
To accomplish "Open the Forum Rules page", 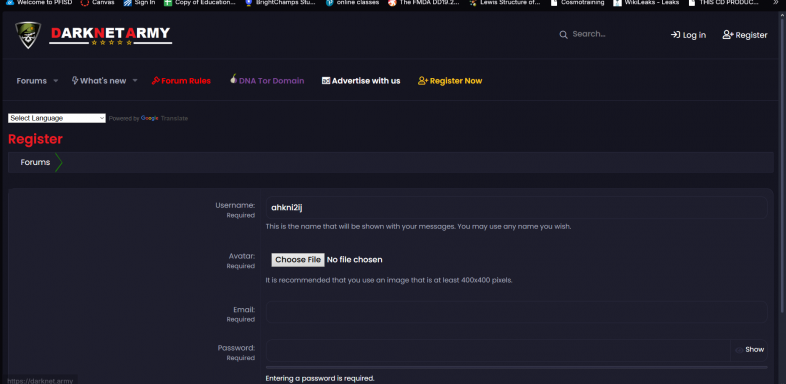I will (181, 81).
